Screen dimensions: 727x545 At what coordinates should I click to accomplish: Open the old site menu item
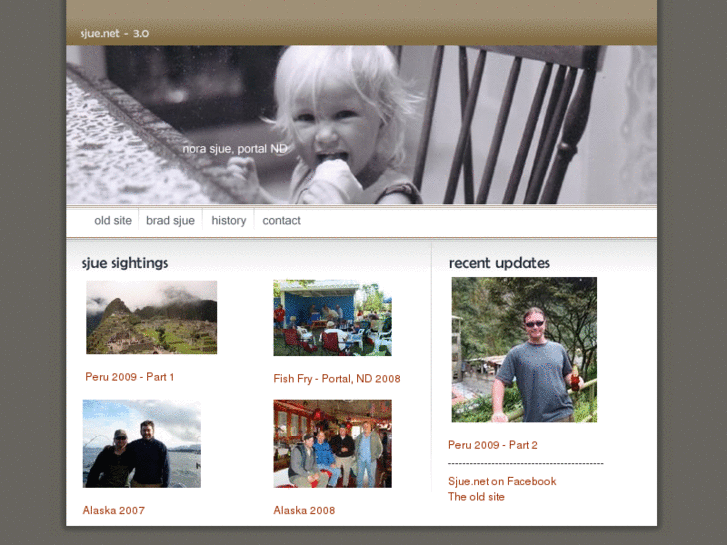click(x=113, y=221)
